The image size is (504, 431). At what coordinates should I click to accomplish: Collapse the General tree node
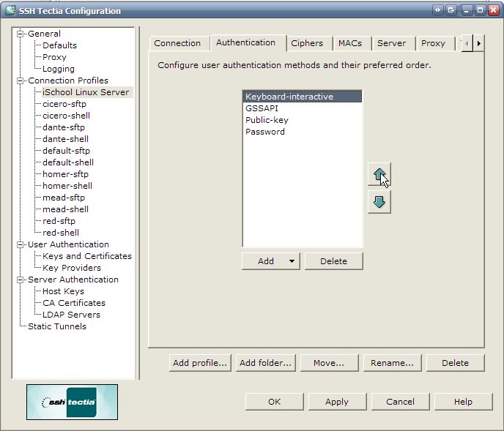coord(21,34)
